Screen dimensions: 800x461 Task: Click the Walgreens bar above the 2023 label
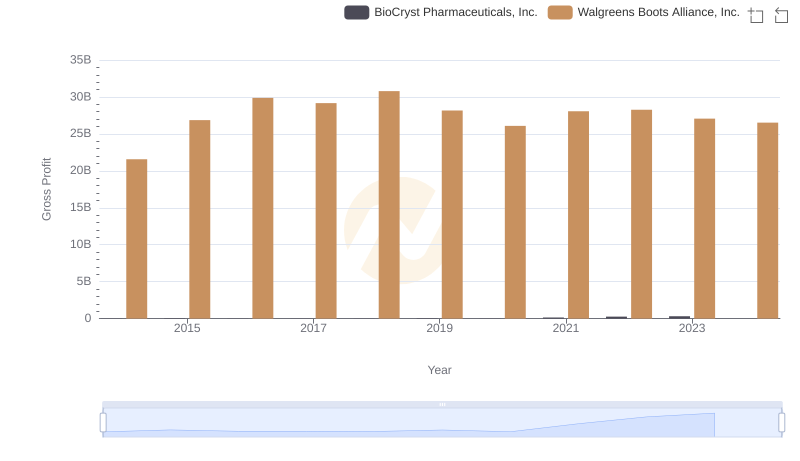(x=704, y=218)
